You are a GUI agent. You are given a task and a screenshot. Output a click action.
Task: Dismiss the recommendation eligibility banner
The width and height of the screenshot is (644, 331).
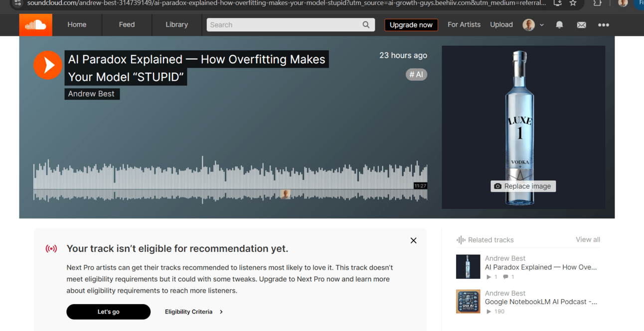click(x=413, y=240)
